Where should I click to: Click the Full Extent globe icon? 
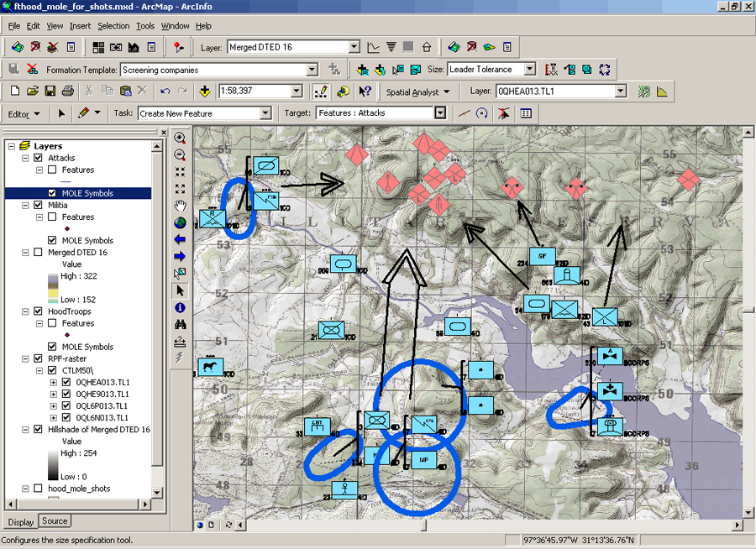(x=180, y=222)
